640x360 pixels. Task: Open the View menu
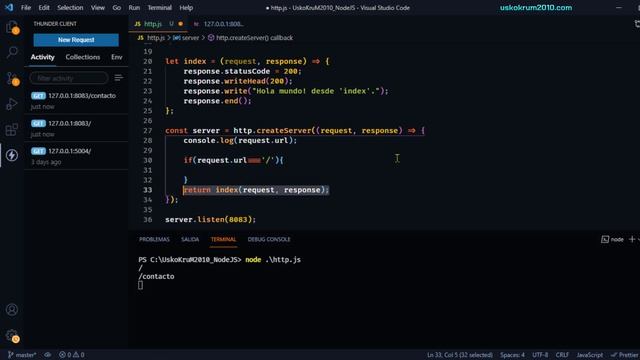click(x=98, y=7)
